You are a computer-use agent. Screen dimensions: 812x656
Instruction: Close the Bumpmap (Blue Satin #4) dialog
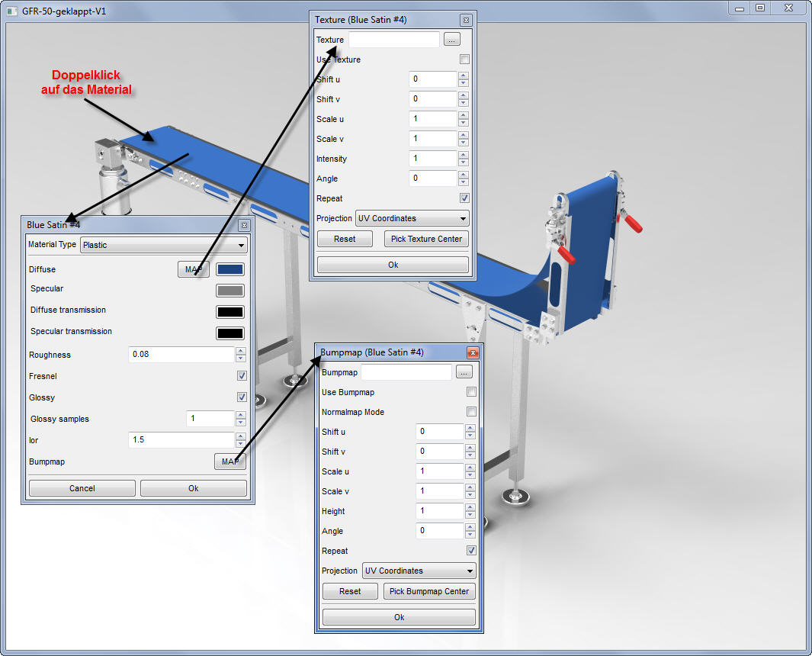(473, 352)
